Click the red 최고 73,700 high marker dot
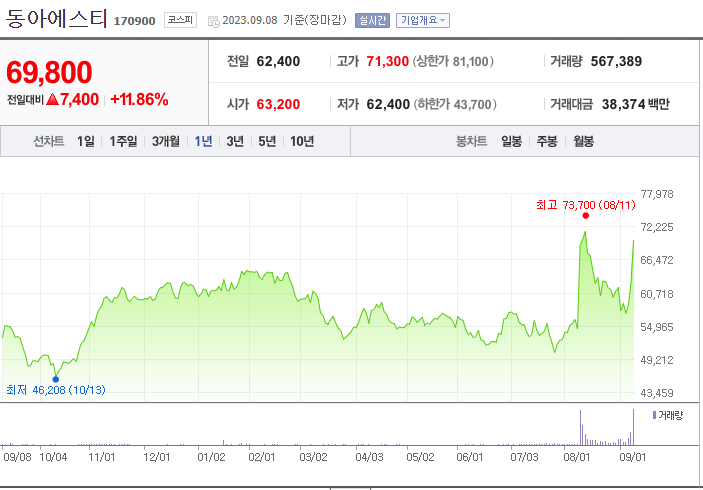Screen dimensions: 703x490 (586, 216)
